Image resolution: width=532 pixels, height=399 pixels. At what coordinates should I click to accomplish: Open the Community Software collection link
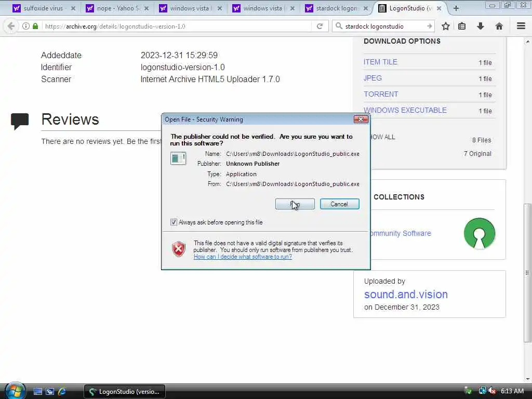[401, 233]
